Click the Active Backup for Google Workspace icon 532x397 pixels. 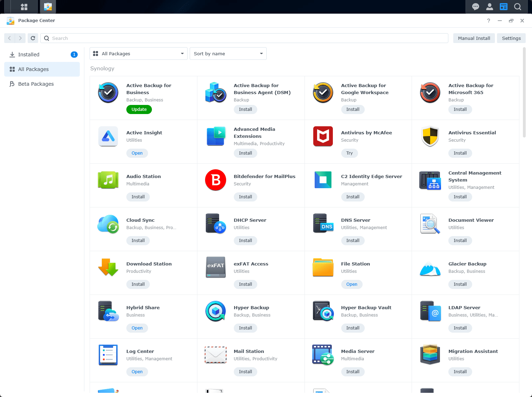(x=323, y=93)
